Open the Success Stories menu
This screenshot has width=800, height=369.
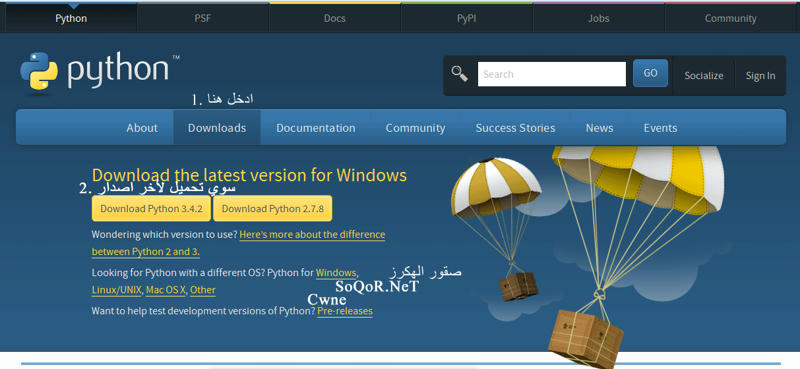[515, 128]
